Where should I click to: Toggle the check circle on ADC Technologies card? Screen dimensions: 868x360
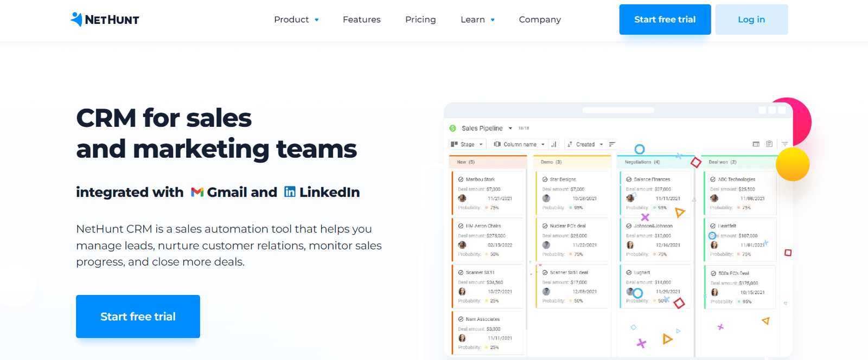click(713, 179)
